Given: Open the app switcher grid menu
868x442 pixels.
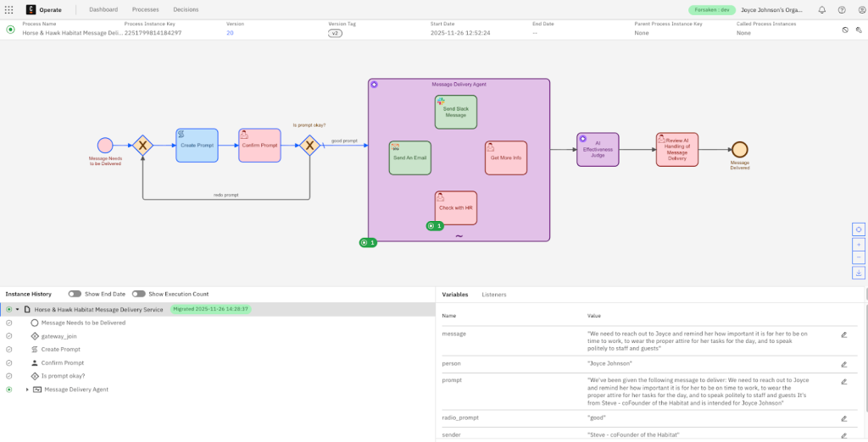Looking at the screenshot, I should 9,9.
